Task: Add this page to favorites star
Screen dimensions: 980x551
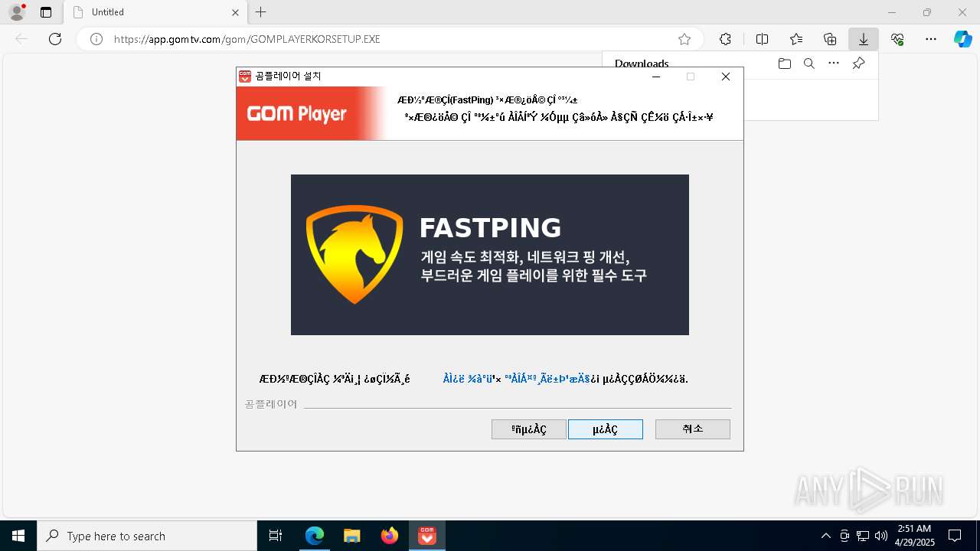Action: pyautogui.click(x=684, y=39)
